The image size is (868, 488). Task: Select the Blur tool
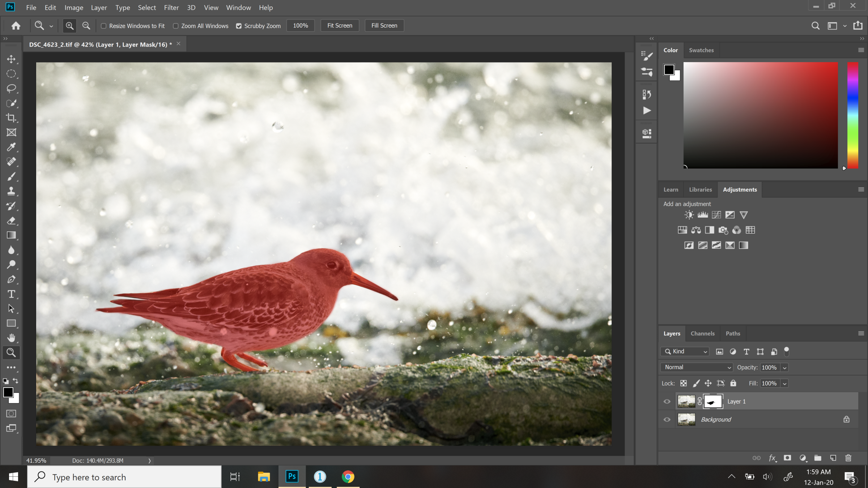click(11, 250)
